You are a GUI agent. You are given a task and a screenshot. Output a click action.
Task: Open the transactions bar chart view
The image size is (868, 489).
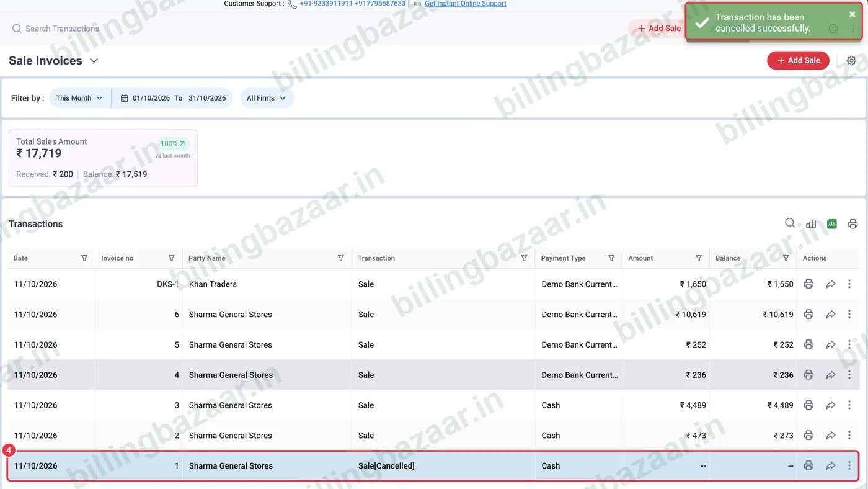tap(811, 224)
